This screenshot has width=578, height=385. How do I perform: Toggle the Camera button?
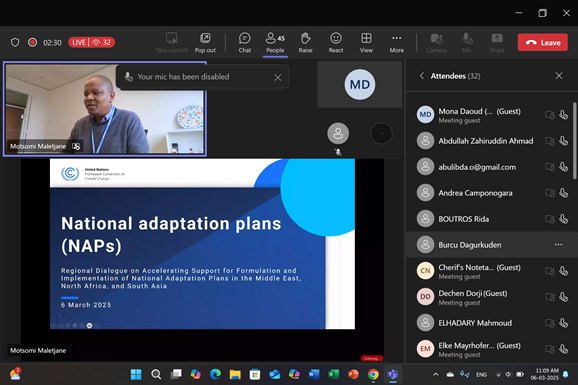(436, 43)
